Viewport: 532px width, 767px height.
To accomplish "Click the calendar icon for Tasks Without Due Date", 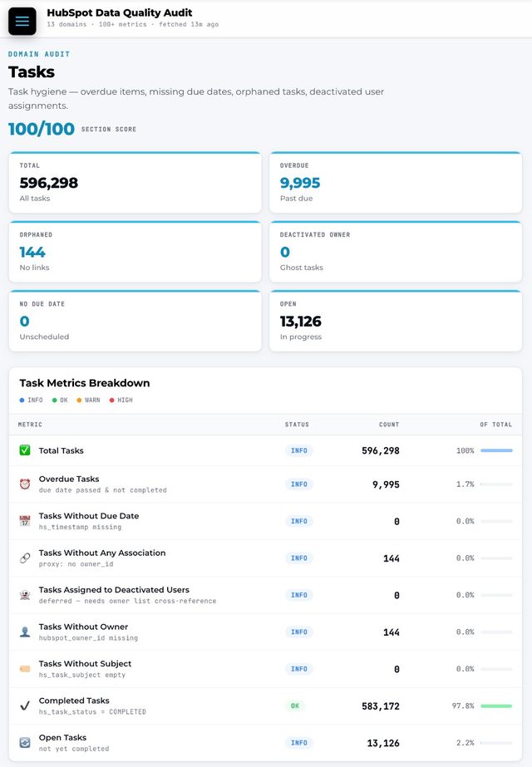I will [x=25, y=521].
